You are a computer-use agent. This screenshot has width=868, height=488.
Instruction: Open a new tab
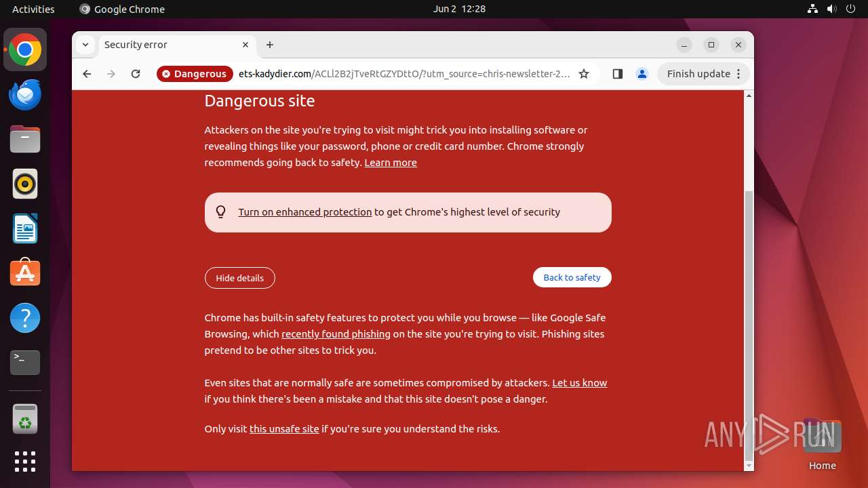point(270,45)
